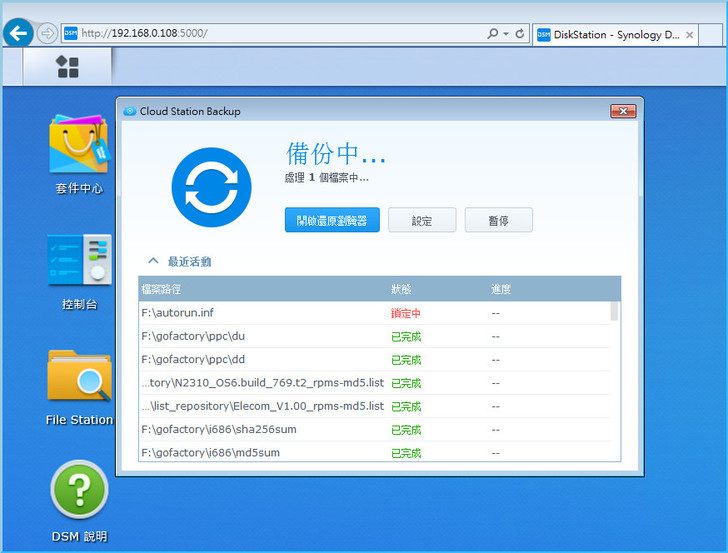Open the address bar search dropdown arrow
The width and height of the screenshot is (728, 553).
(x=506, y=33)
